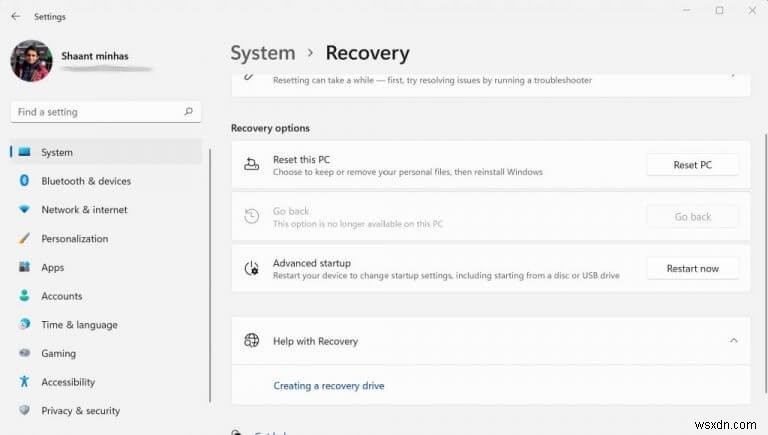Open the Shaant minhas profile picture
Image resolution: width=768 pixels, height=435 pixels.
(31, 61)
